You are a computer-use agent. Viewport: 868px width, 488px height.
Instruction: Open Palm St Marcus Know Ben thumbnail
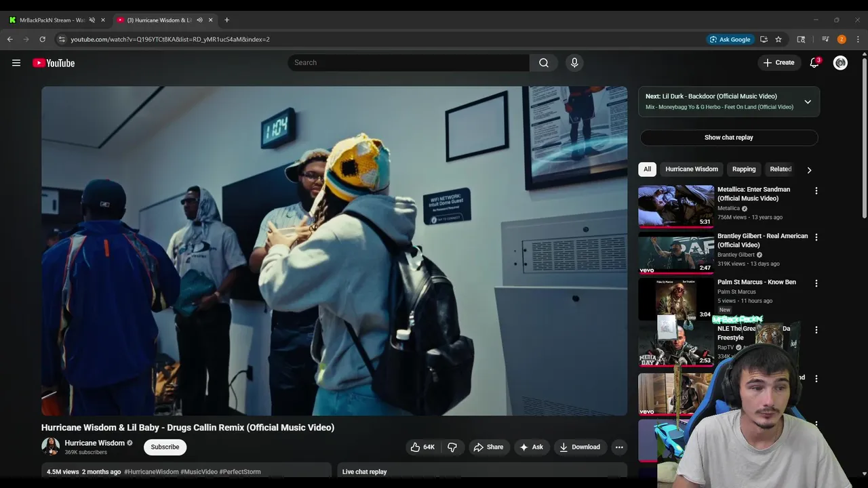[x=676, y=299]
